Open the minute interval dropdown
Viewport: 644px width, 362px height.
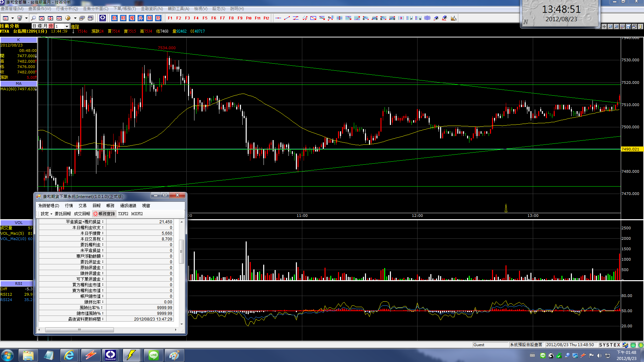[x=67, y=26]
